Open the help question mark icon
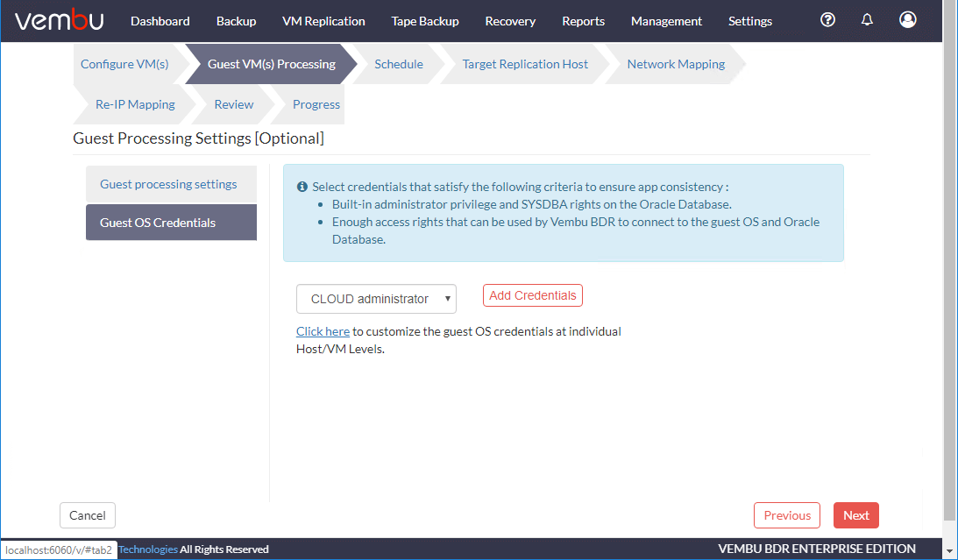Image resolution: width=958 pixels, height=560 pixels. 827,20
